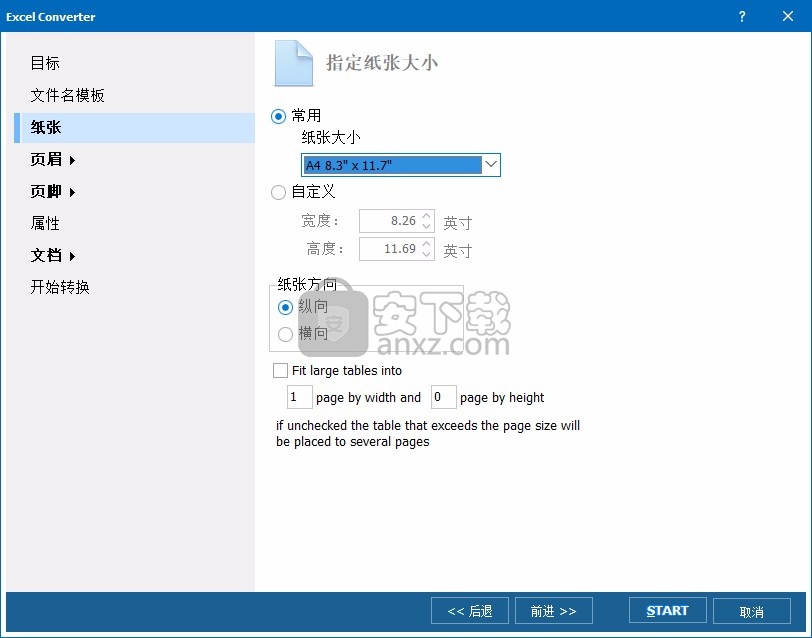Click the page by height field
Image resolution: width=812 pixels, height=638 pixels.
point(444,397)
